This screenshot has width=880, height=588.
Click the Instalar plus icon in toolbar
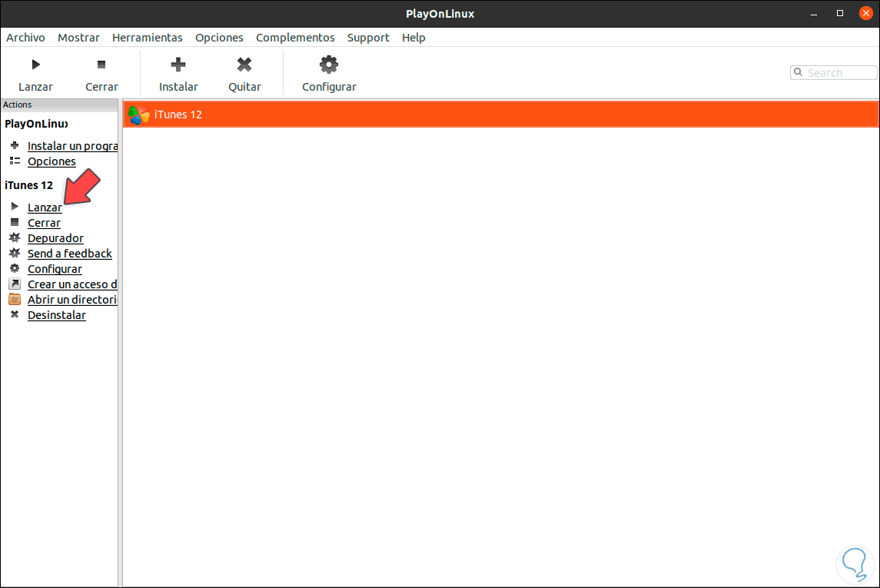pos(178,65)
